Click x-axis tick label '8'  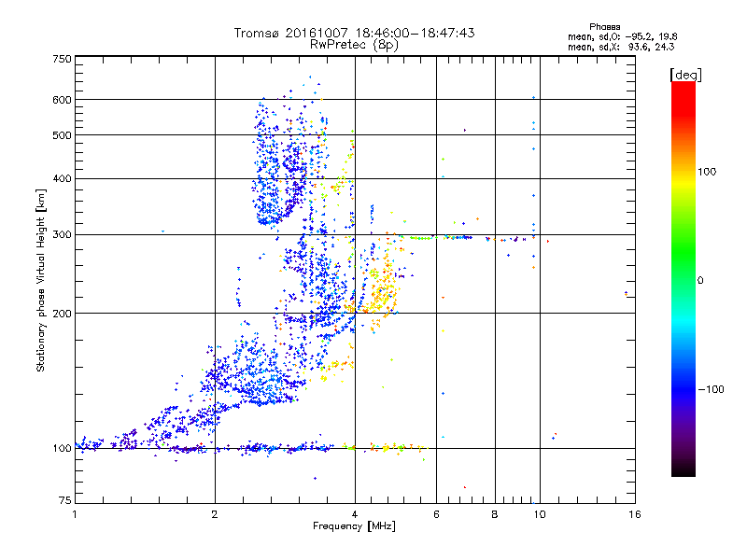click(495, 514)
